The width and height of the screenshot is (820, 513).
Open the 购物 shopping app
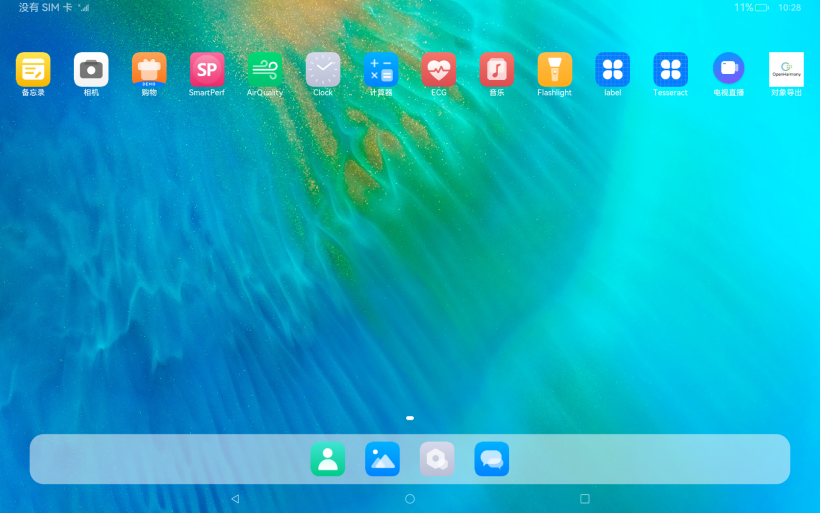coord(149,69)
